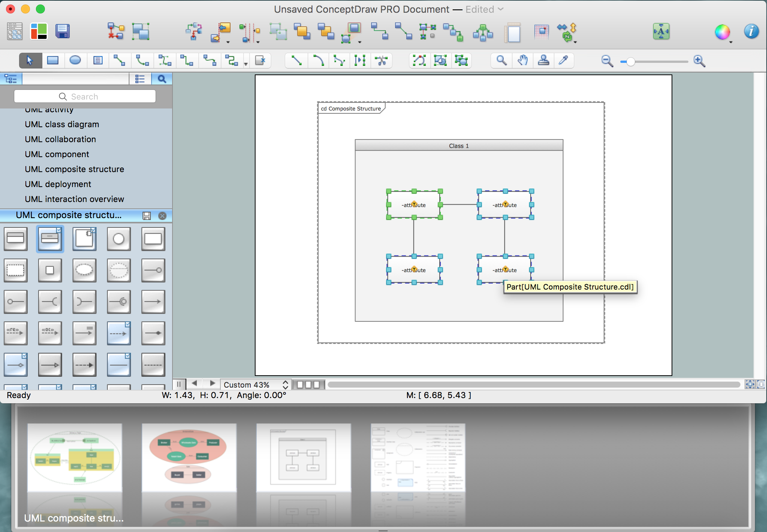Select the straight Line drawing tool
Screen dimensions: 767x532
(296, 60)
